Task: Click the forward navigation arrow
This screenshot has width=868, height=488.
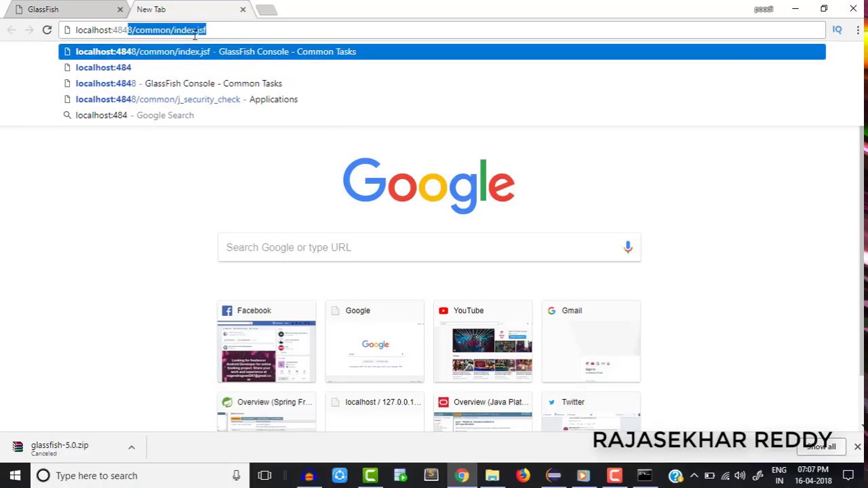Action: pyautogui.click(x=28, y=30)
